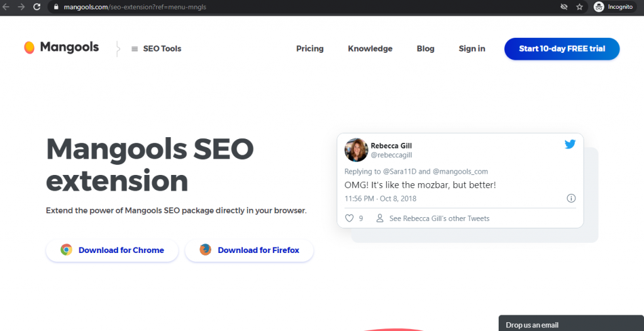This screenshot has width=644, height=331.
Task: Reload the page in browser
Action: click(37, 7)
